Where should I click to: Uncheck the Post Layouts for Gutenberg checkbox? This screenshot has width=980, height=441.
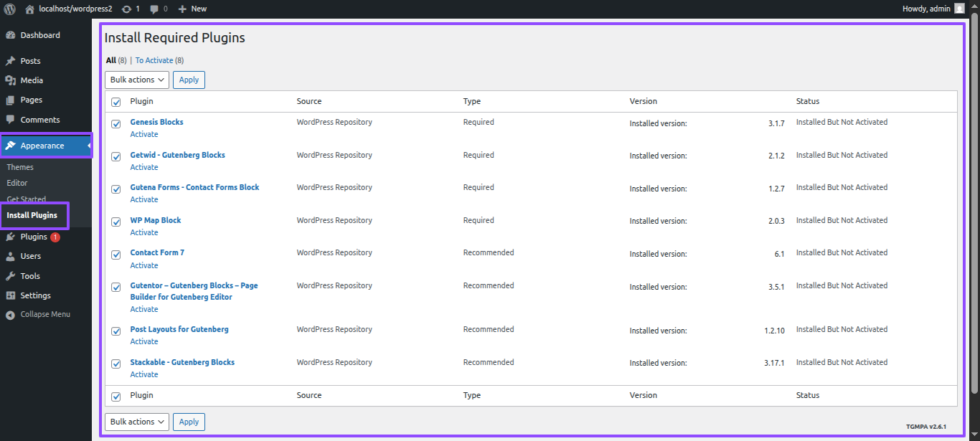116,331
